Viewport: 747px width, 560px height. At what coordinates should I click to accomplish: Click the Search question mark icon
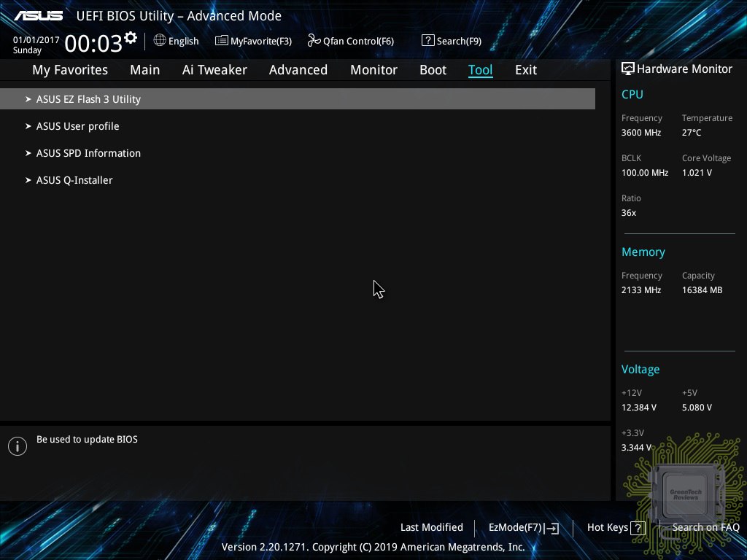coord(427,41)
